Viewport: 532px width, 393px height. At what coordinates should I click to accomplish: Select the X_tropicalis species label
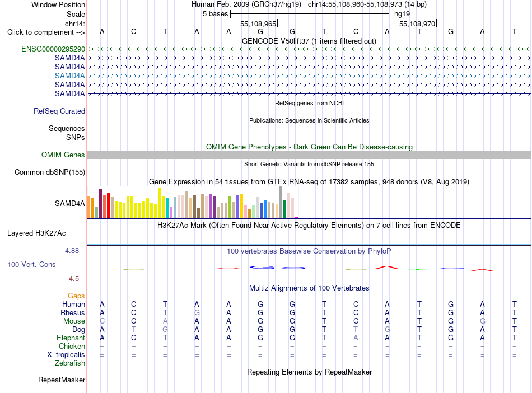pyautogui.click(x=66, y=355)
